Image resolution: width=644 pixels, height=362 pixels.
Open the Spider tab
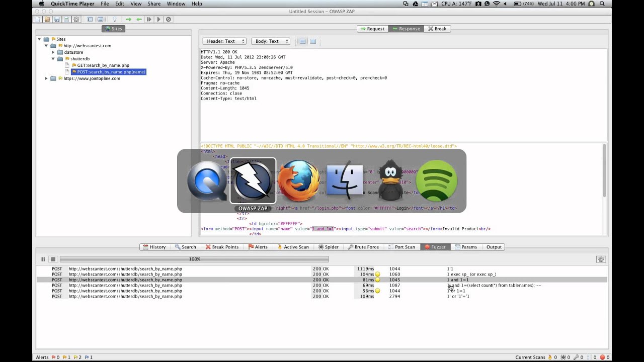pos(328,247)
